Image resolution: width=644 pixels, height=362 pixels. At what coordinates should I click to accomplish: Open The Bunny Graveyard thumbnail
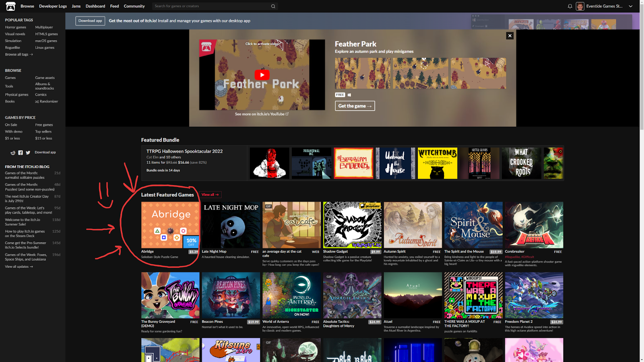coord(170,295)
